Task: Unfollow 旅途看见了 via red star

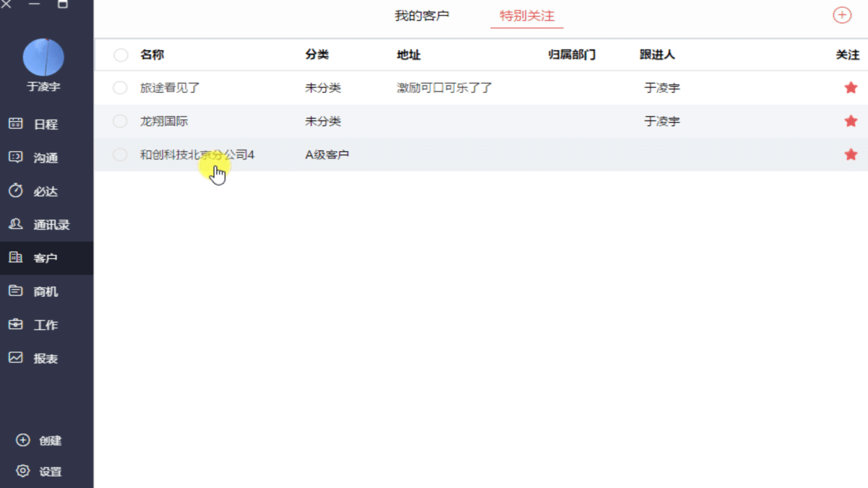Action: 850,87
